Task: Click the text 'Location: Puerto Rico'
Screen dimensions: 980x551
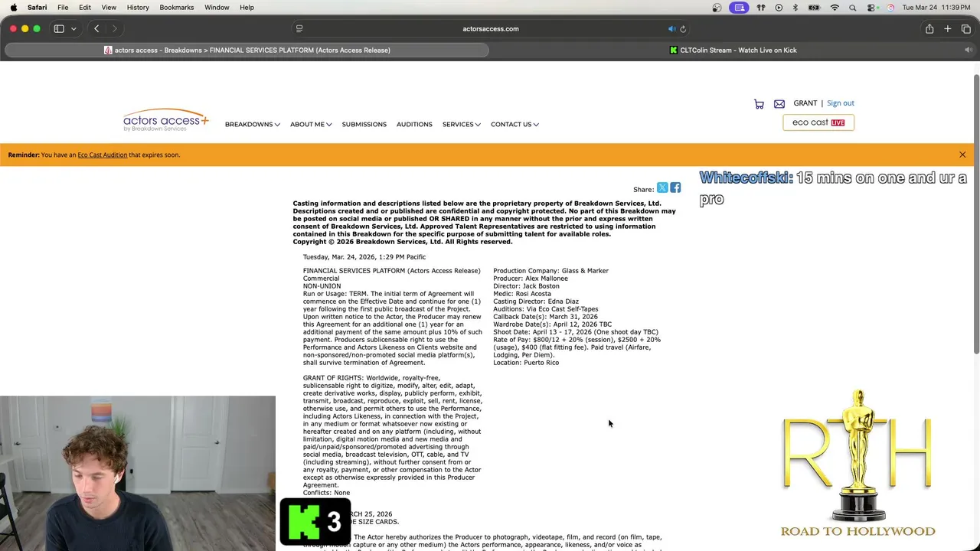Action: (x=526, y=363)
